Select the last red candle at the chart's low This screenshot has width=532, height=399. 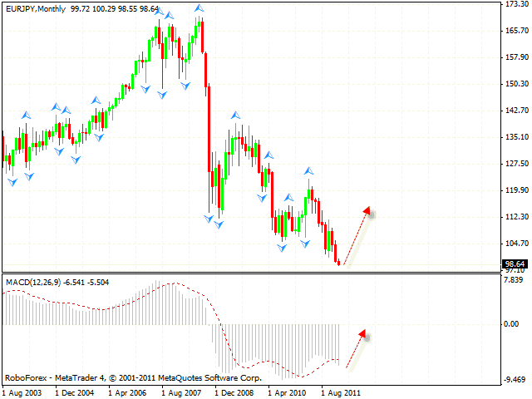(x=337, y=262)
